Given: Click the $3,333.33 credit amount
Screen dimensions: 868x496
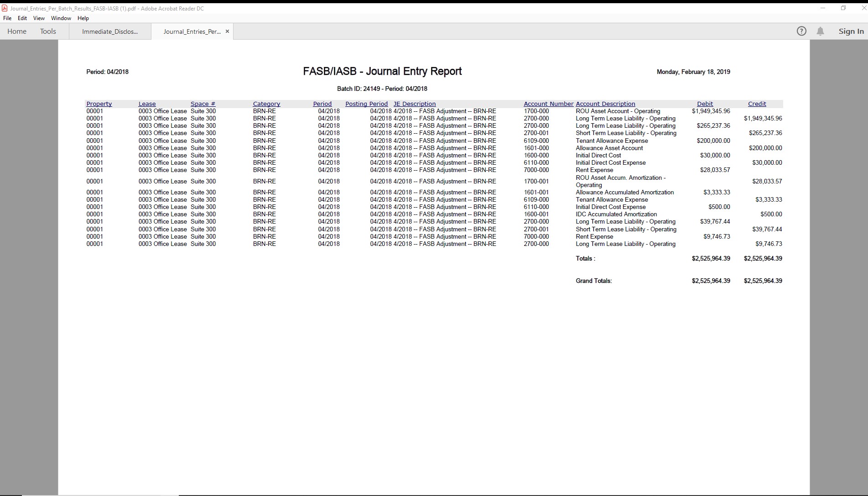Looking at the screenshot, I should point(769,200).
